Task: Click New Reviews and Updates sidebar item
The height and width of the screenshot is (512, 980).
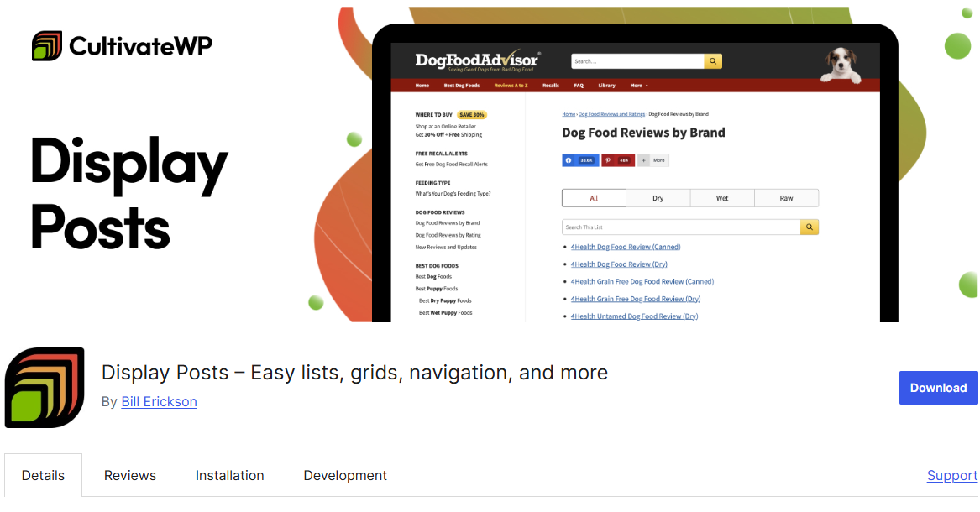Action: 446,248
